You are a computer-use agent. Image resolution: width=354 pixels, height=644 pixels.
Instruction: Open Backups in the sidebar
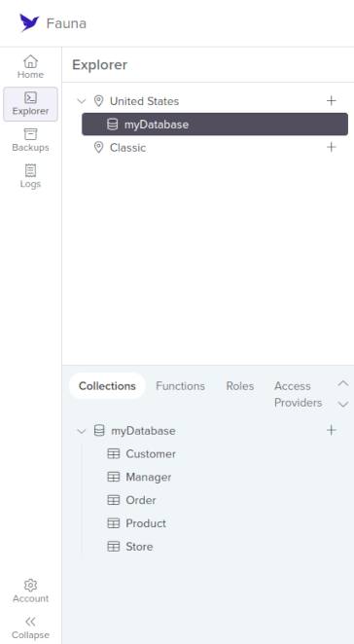pos(30,140)
